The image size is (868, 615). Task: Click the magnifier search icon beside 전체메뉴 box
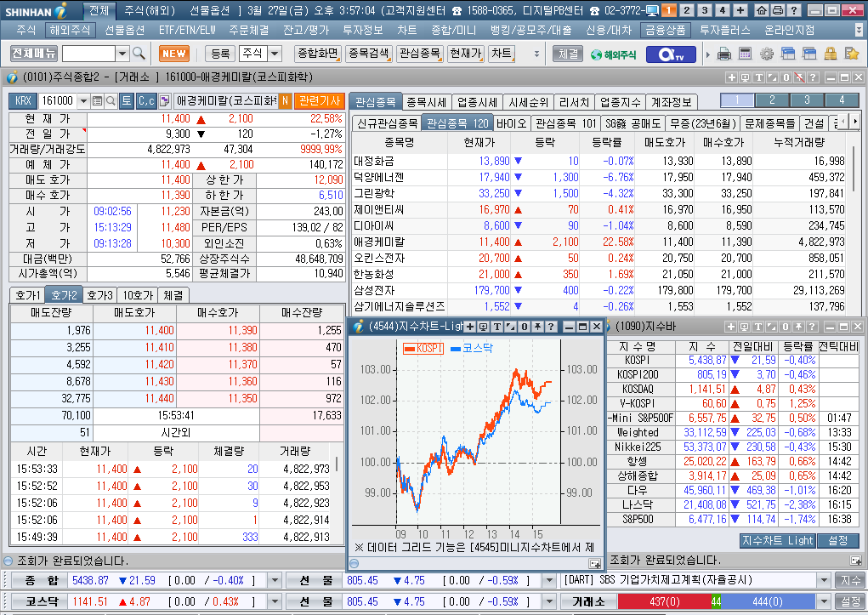pyautogui.click(x=139, y=54)
